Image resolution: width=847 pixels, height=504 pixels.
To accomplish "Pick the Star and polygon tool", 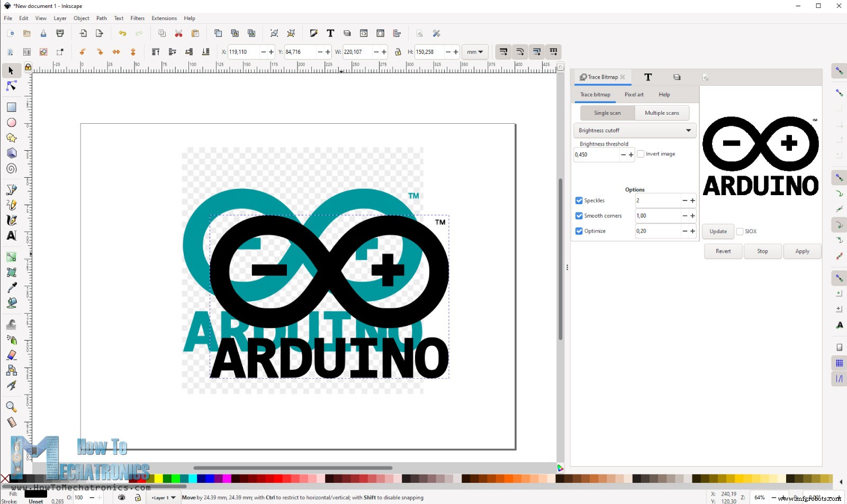I will click(x=11, y=138).
